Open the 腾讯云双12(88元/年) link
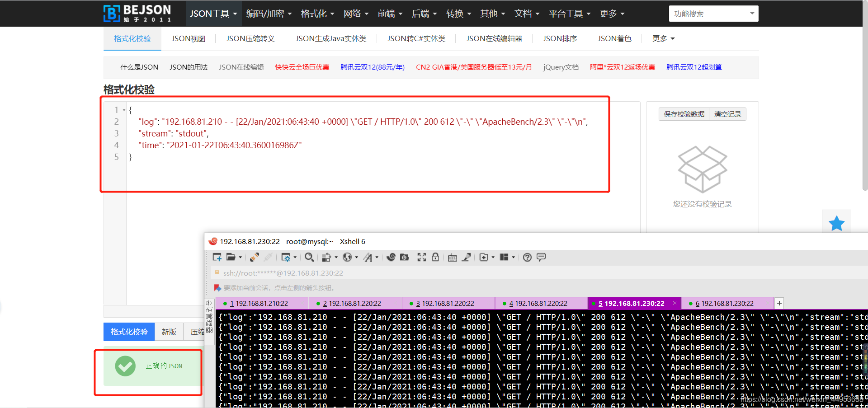The width and height of the screenshot is (868, 408). 373,67
